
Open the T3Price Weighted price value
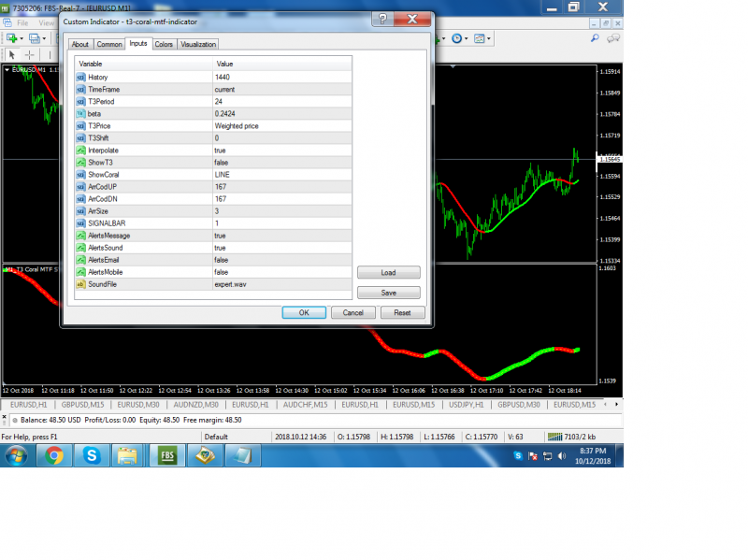(x=282, y=126)
